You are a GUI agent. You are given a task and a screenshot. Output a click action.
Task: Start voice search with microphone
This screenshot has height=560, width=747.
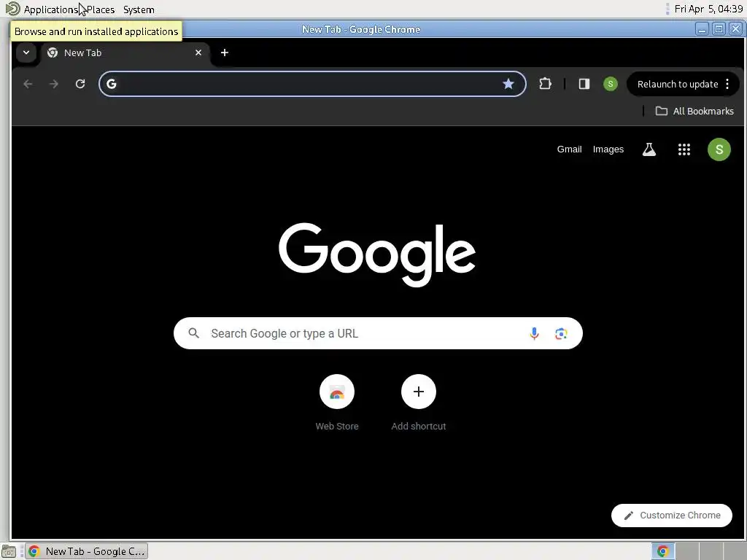tap(534, 333)
